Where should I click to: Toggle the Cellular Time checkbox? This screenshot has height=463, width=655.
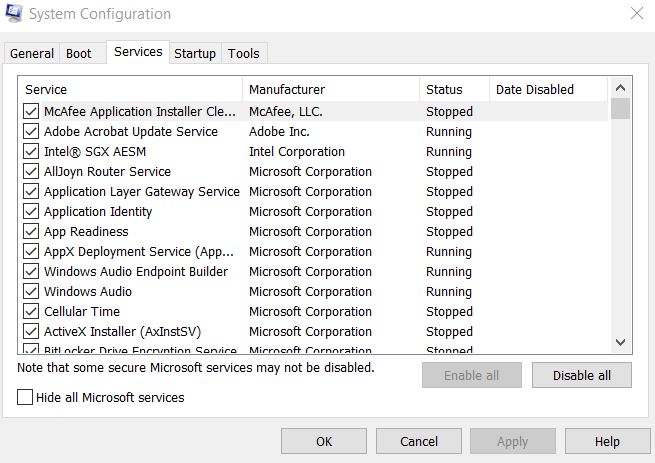point(31,311)
